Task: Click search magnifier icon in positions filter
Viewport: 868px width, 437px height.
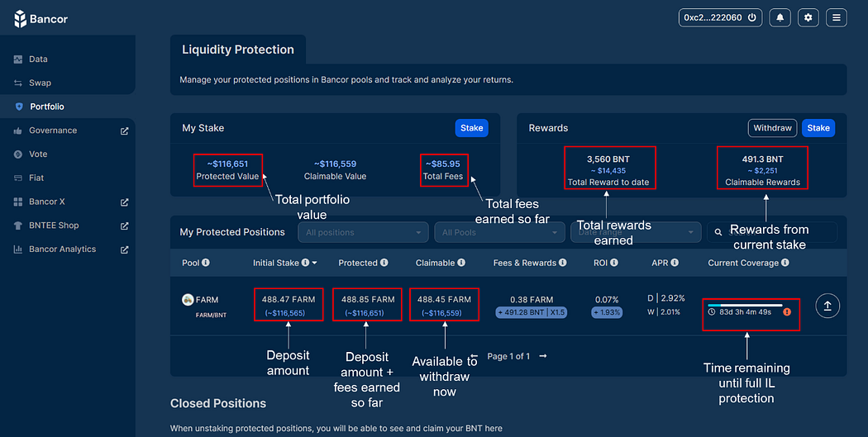Action: click(718, 232)
